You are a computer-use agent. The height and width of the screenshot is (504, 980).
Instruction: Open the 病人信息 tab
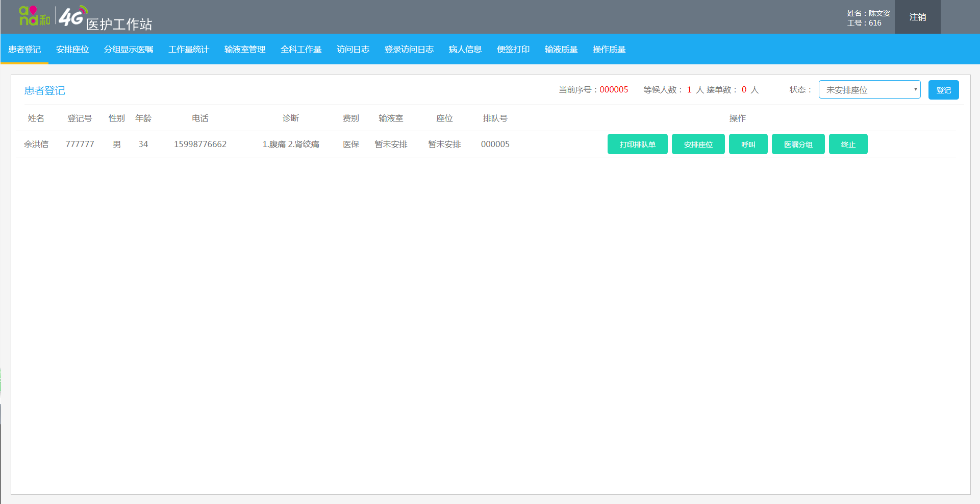click(x=465, y=50)
